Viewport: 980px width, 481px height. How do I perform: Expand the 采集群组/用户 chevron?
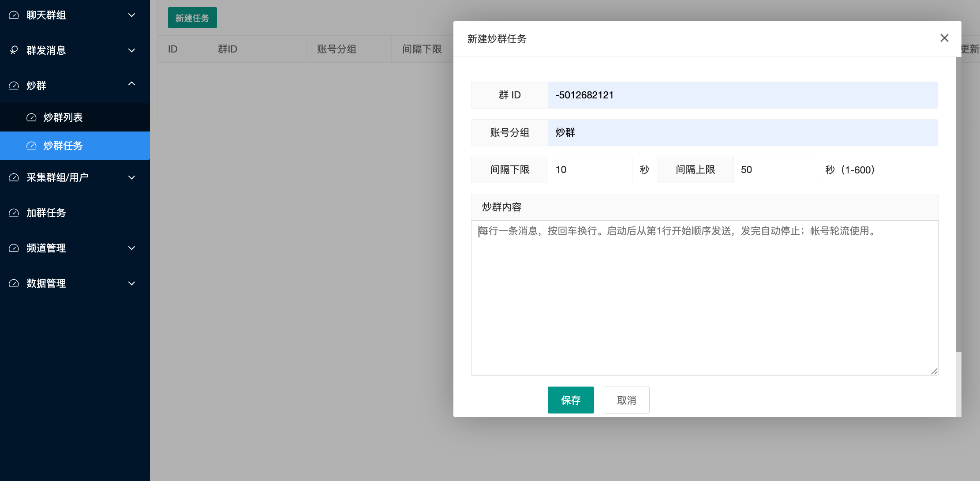tap(131, 177)
